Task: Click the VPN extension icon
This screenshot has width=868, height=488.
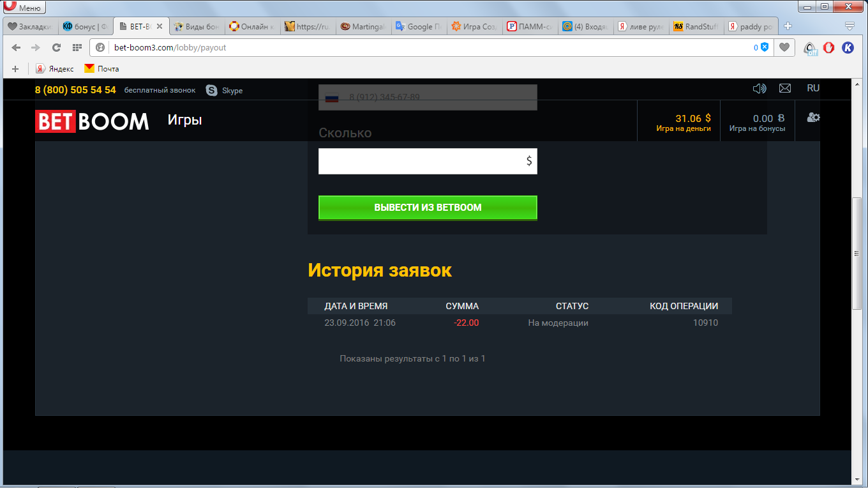Action: pyautogui.click(x=810, y=48)
